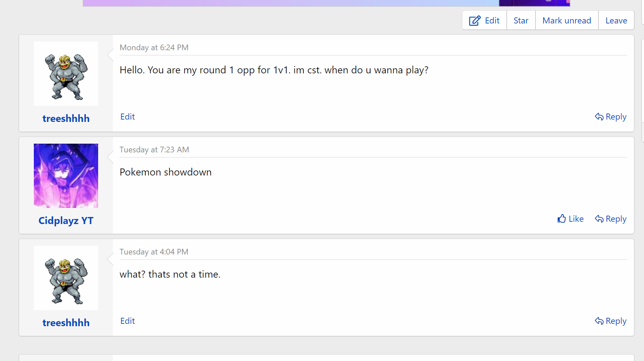644x361 pixels.
Task: Open Monday at 6:24 PM timestamp
Action: [154, 48]
